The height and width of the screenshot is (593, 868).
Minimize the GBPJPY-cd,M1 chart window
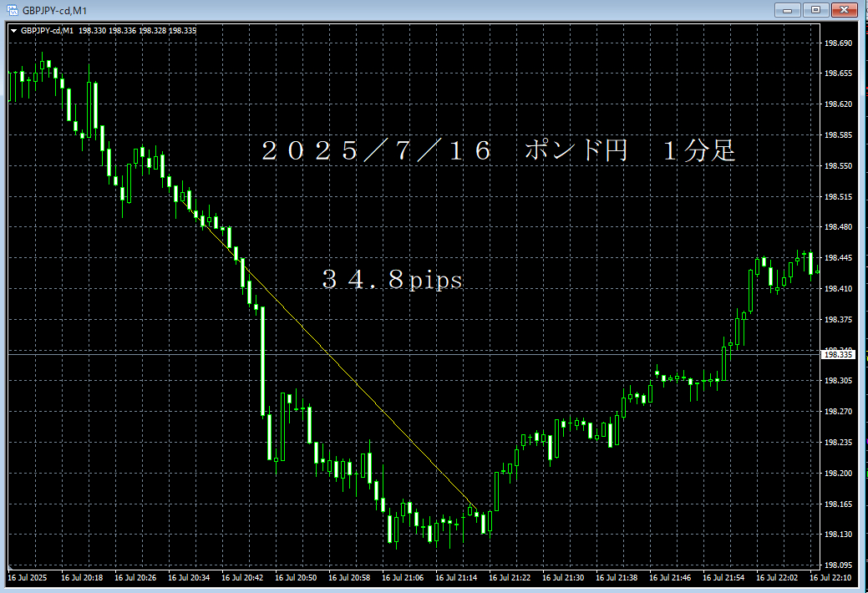(x=787, y=10)
